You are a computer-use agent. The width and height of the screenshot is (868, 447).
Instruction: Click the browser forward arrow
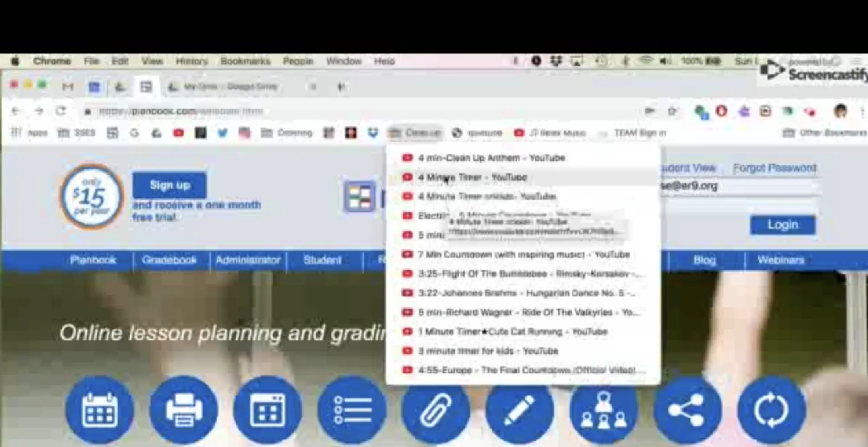39,111
